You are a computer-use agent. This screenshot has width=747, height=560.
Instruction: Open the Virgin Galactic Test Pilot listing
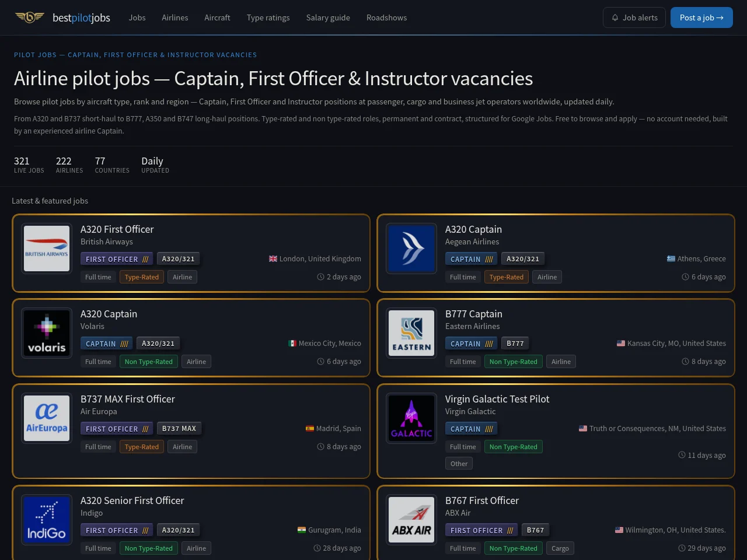point(497,399)
